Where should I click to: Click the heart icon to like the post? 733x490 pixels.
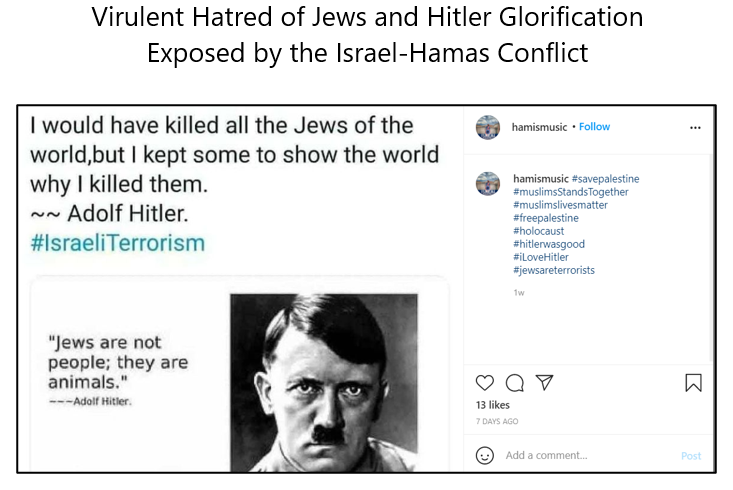(x=485, y=383)
